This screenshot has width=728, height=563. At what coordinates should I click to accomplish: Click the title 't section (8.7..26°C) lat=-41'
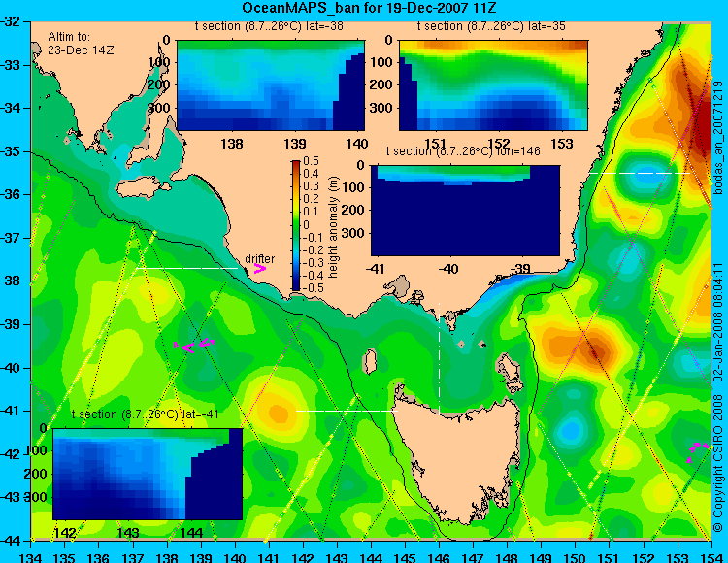point(146,414)
